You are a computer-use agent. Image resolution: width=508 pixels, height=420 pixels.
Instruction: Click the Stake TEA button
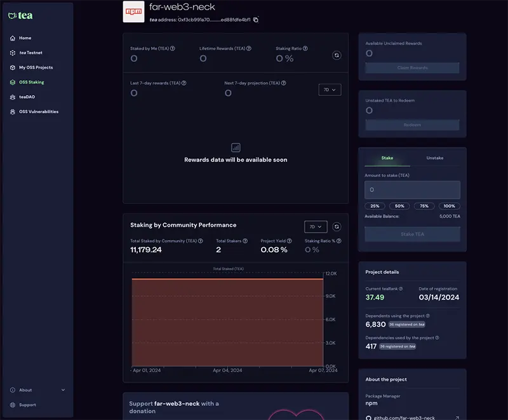pos(412,234)
